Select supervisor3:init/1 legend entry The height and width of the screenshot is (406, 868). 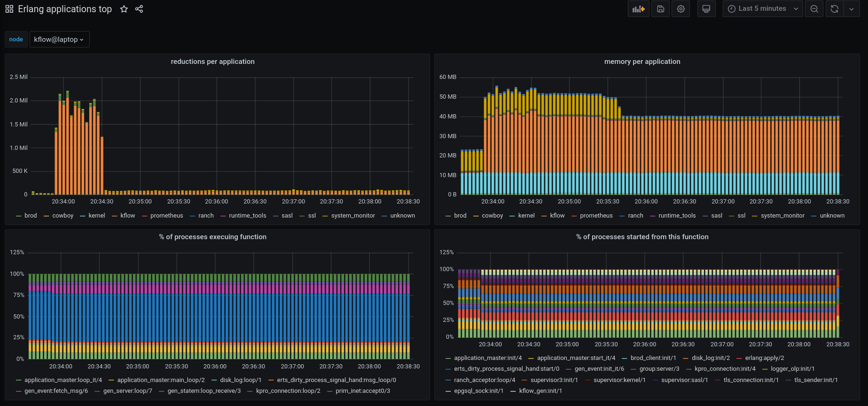click(554, 380)
